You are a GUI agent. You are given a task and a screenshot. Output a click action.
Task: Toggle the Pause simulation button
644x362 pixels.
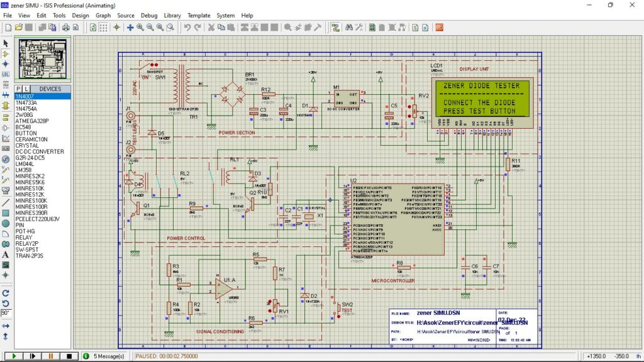pos(50,356)
